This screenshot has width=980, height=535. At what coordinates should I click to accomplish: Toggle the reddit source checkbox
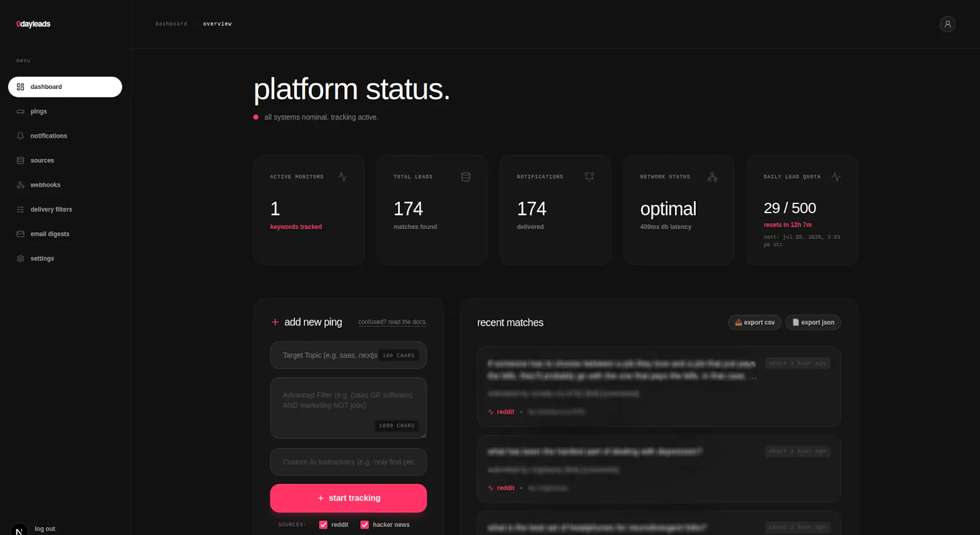[323, 525]
